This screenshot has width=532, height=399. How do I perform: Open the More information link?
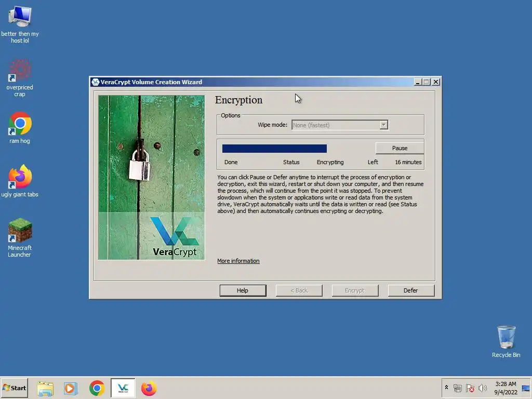tap(238, 261)
